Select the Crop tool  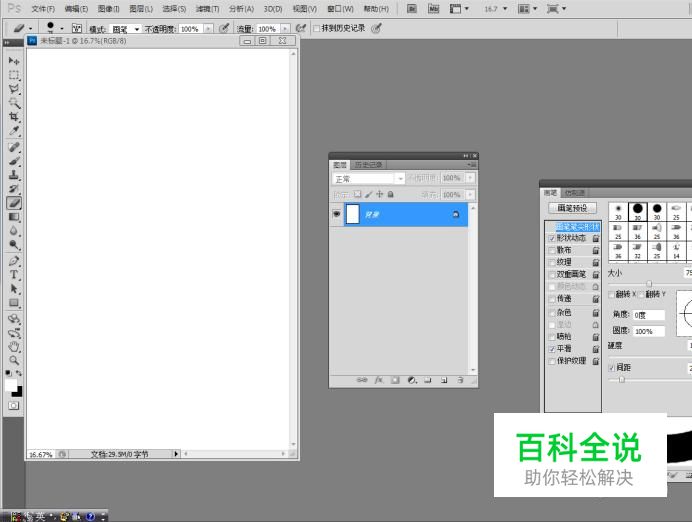click(14, 117)
